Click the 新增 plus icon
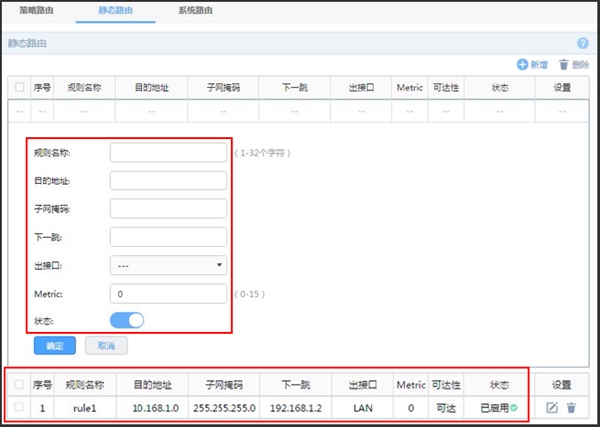Screen dimensions: 600x427 [x=522, y=65]
